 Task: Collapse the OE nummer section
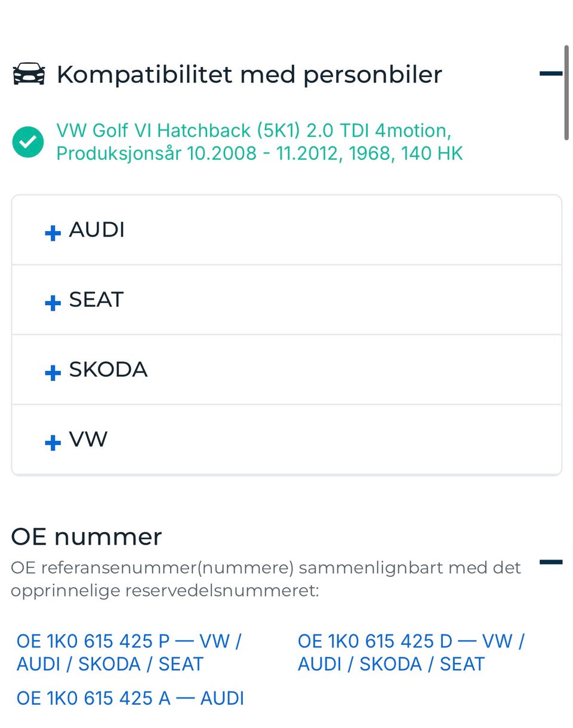tap(550, 562)
